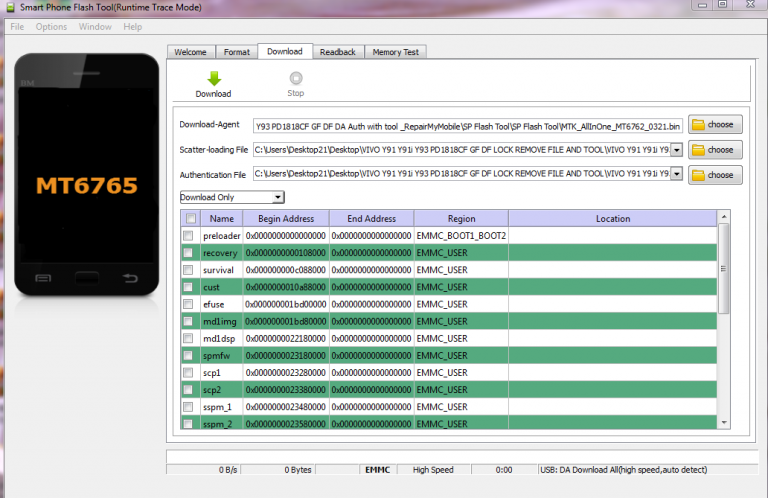Screen dimensions: 768x498
Task: Click the green Download arrow icon
Action: pos(213,78)
